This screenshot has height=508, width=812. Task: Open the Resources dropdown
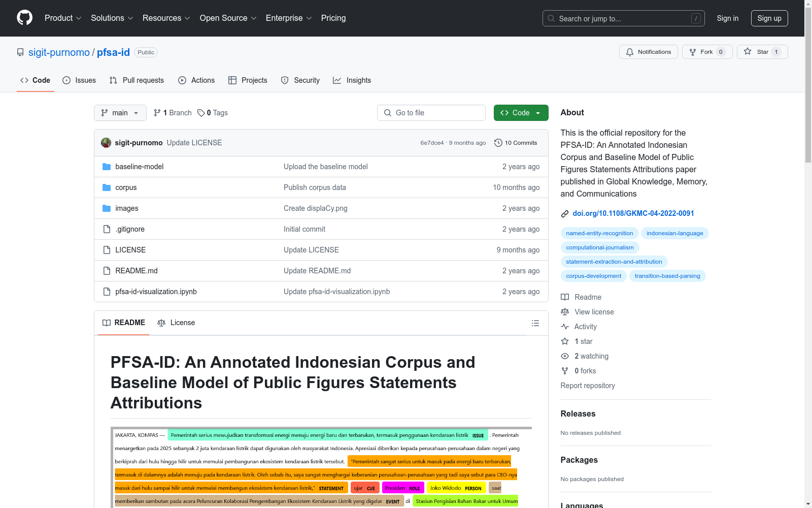(166, 18)
